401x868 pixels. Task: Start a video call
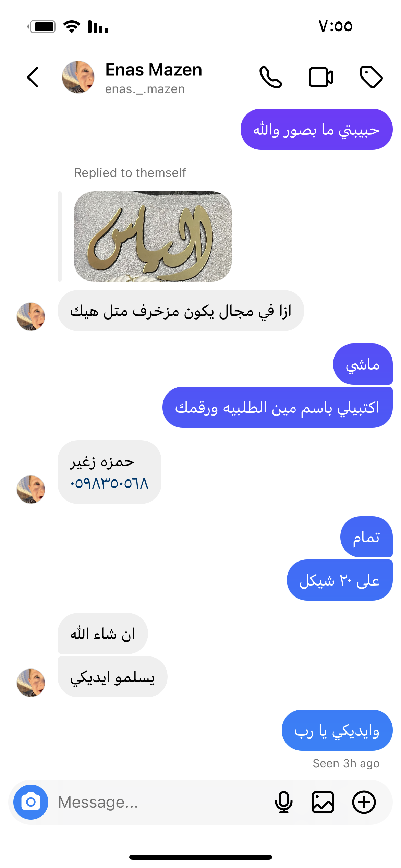click(321, 77)
